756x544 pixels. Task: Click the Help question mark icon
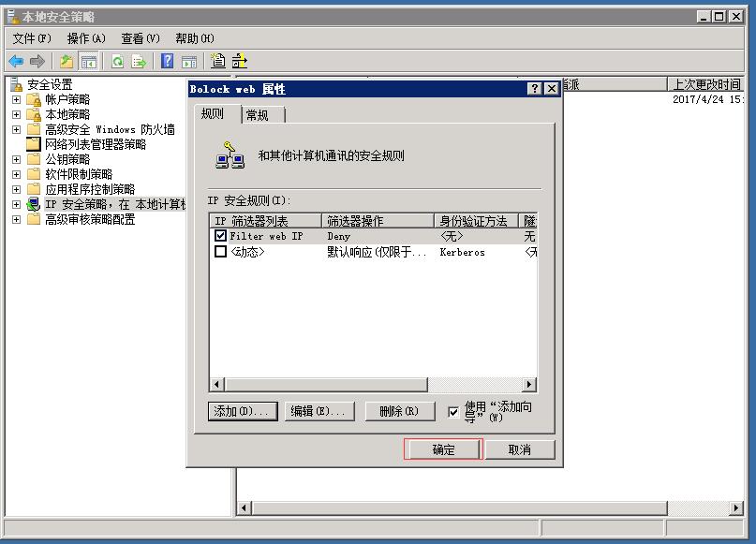click(166, 63)
